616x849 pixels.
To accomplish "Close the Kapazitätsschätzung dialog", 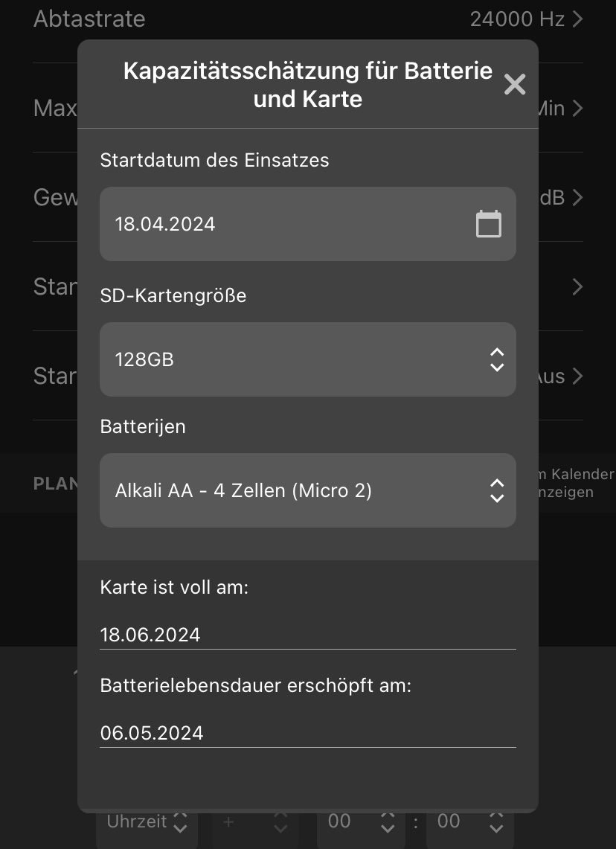I will (515, 84).
